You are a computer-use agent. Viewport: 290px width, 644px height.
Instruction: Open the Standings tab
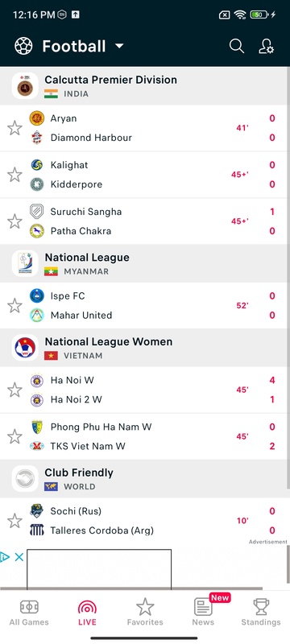tap(261, 612)
